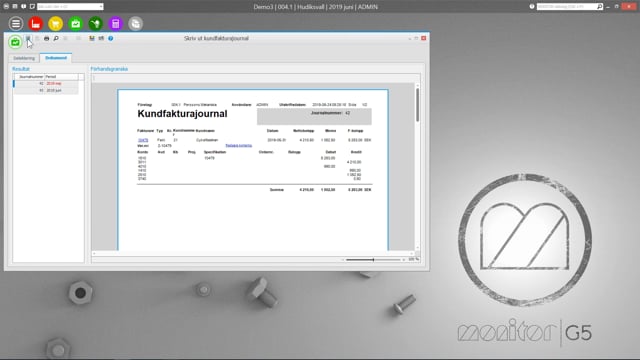Select the journal 42 row, 2019 maj

click(x=46, y=84)
